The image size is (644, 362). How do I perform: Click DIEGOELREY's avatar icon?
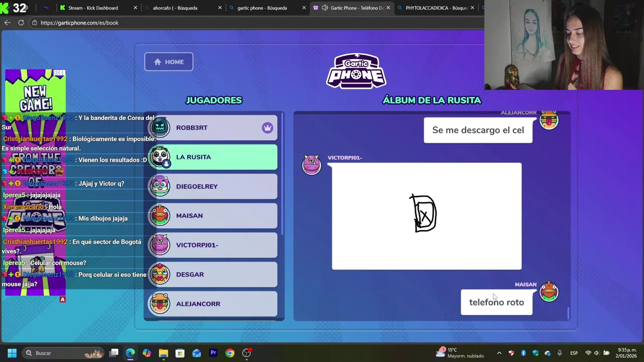click(160, 186)
